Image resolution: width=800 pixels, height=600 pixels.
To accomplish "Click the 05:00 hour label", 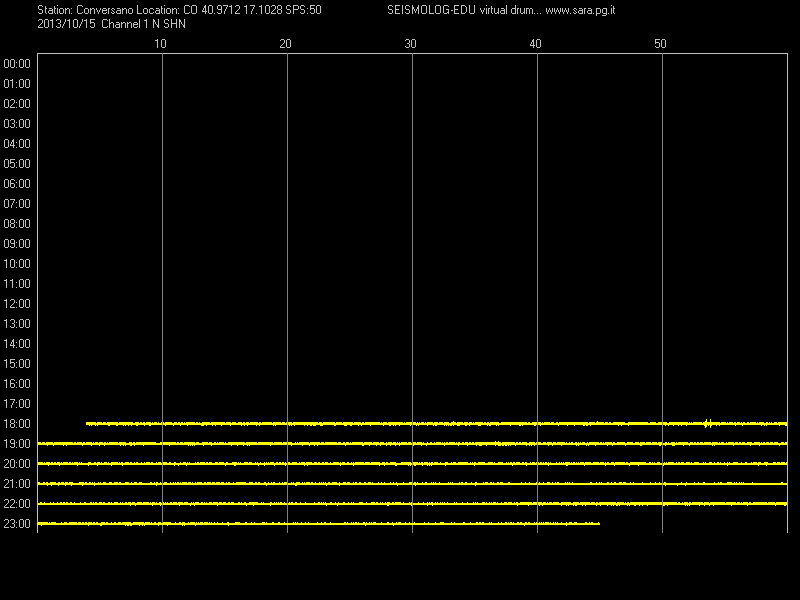I will pyautogui.click(x=17, y=164).
